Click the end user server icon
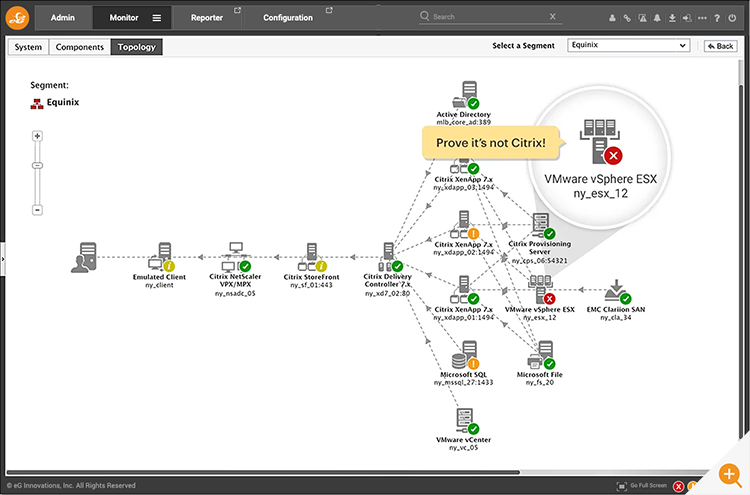This screenshot has width=750, height=495. (84, 257)
